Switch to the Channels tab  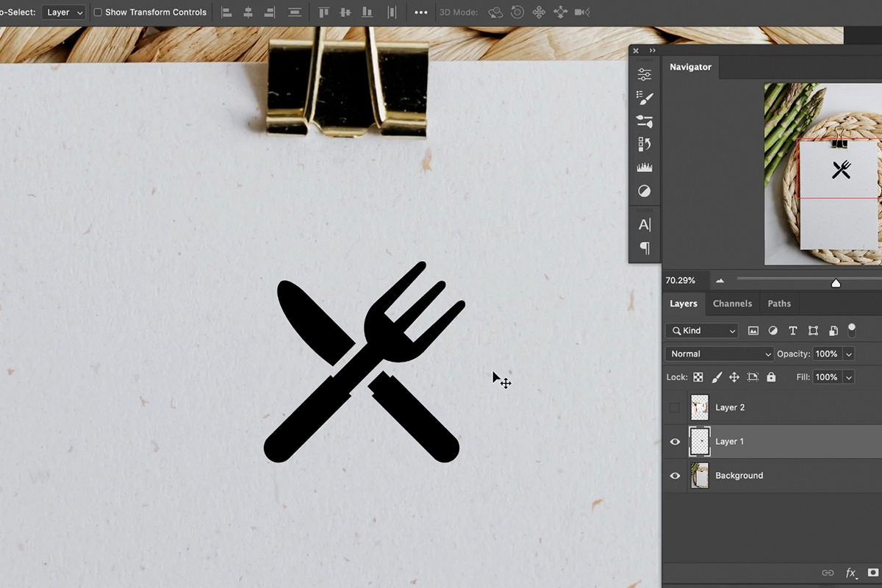pos(732,303)
